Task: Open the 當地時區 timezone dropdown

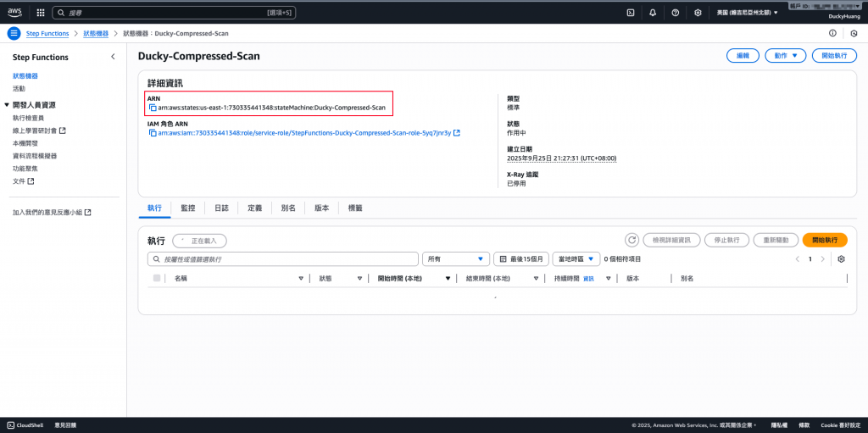Action: click(576, 258)
